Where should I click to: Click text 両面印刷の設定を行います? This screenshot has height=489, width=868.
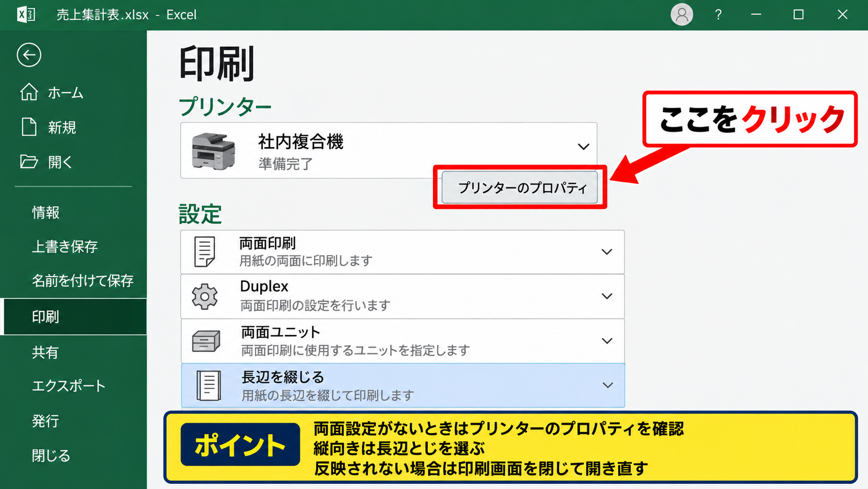315,306
